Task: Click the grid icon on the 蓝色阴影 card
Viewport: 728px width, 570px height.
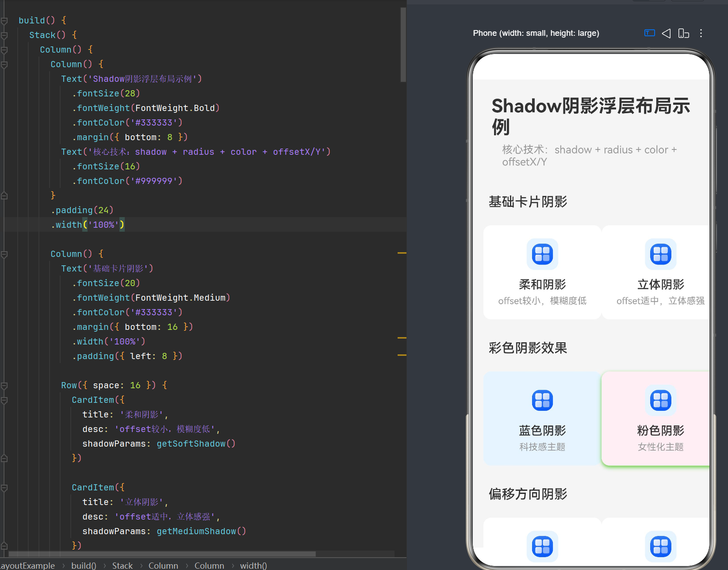Action: click(542, 400)
